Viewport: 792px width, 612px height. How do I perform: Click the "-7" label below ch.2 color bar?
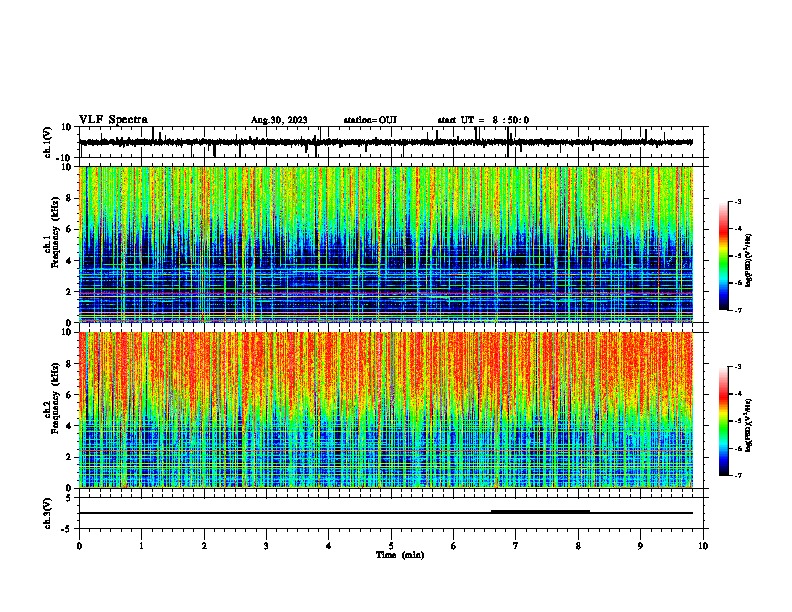[737, 475]
